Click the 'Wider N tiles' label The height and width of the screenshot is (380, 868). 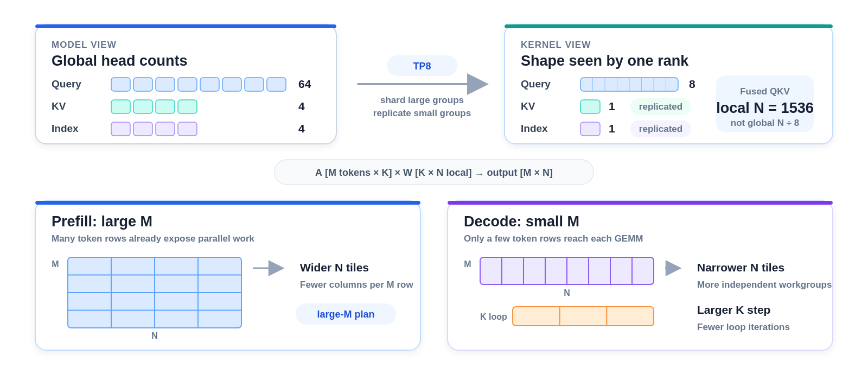point(334,268)
